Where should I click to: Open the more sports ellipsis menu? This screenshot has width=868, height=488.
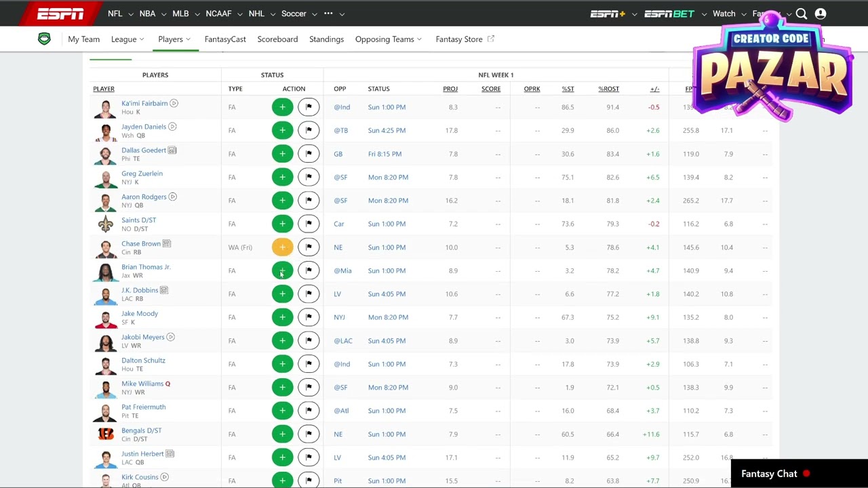click(334, 14)
